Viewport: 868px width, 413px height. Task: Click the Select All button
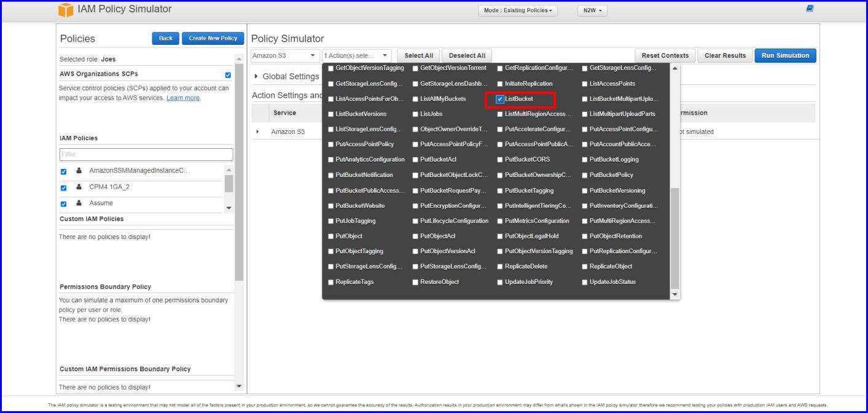click(x=419, y=55)
